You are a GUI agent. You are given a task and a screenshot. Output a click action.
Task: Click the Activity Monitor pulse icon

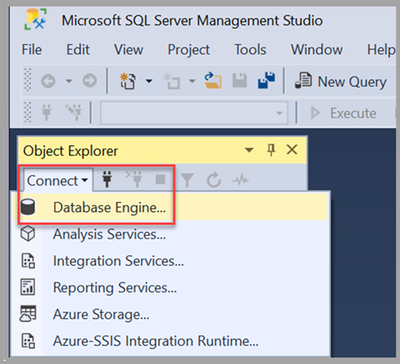(x=240, y=180)
